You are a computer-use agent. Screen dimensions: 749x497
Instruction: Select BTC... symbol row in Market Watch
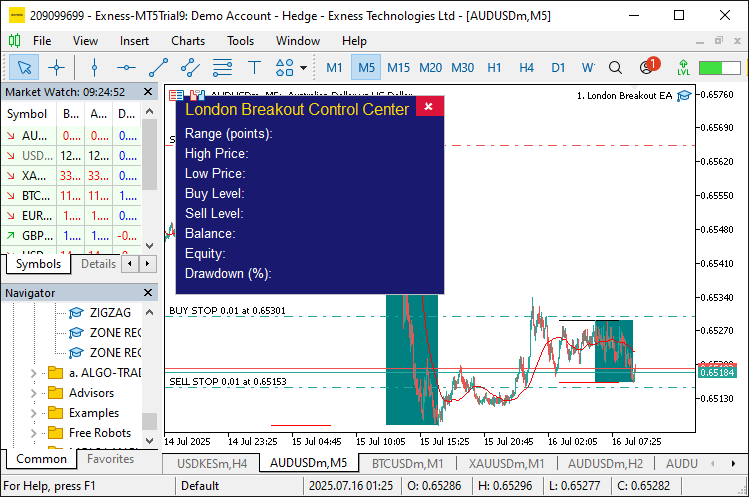coord(72,196)
